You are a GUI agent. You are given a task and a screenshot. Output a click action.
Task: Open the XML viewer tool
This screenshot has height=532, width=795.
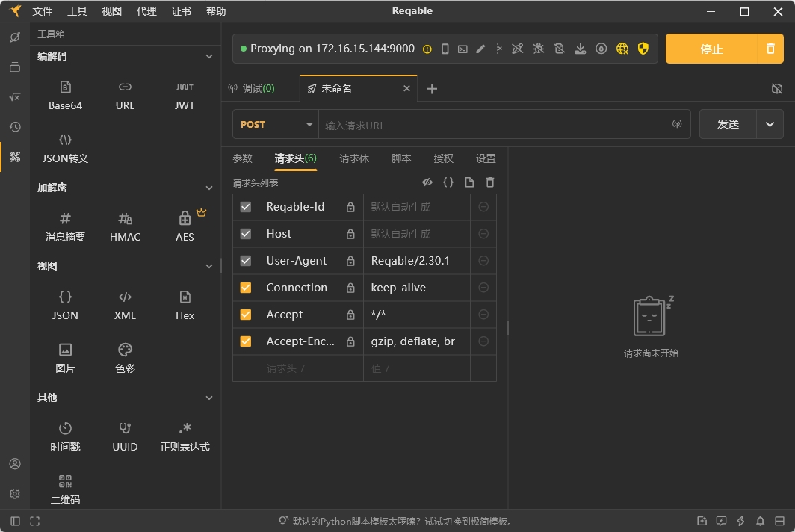(125, 306)
